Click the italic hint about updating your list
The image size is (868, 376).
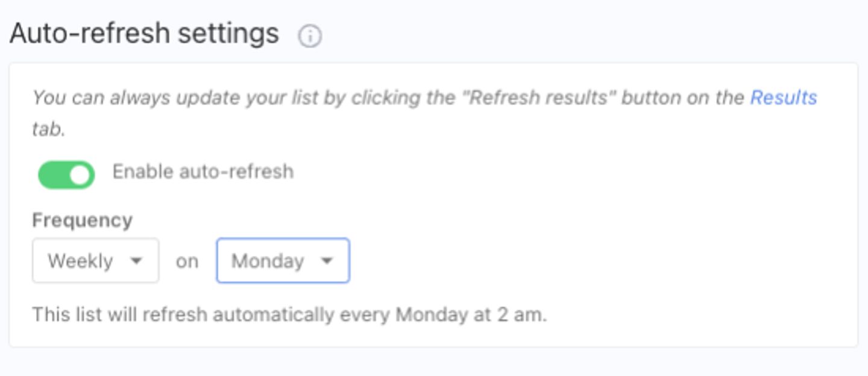(424, 112)
